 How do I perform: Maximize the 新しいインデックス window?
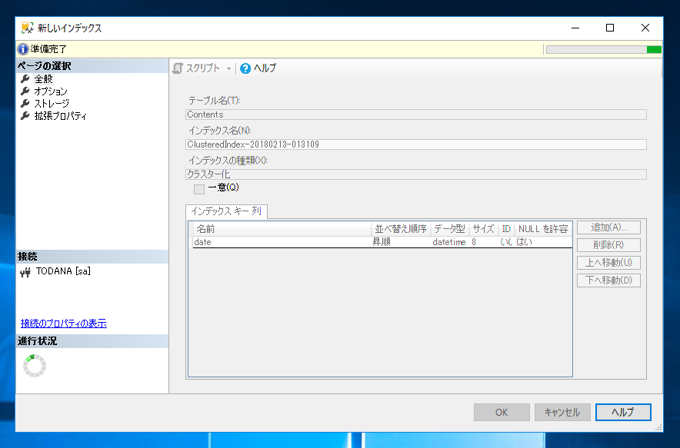pos(610,28)
